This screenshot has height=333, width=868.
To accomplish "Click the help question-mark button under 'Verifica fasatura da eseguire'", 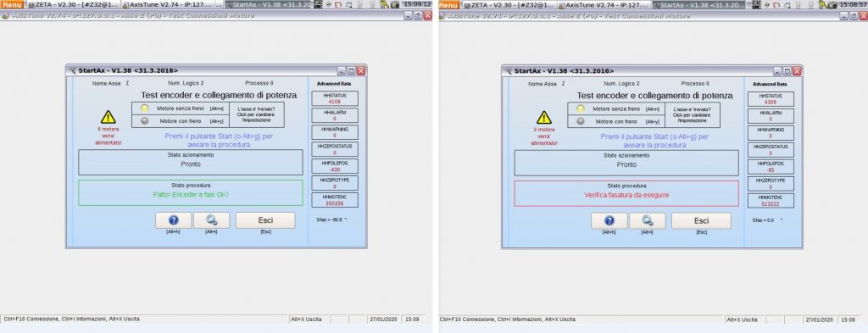I will 609,220.
